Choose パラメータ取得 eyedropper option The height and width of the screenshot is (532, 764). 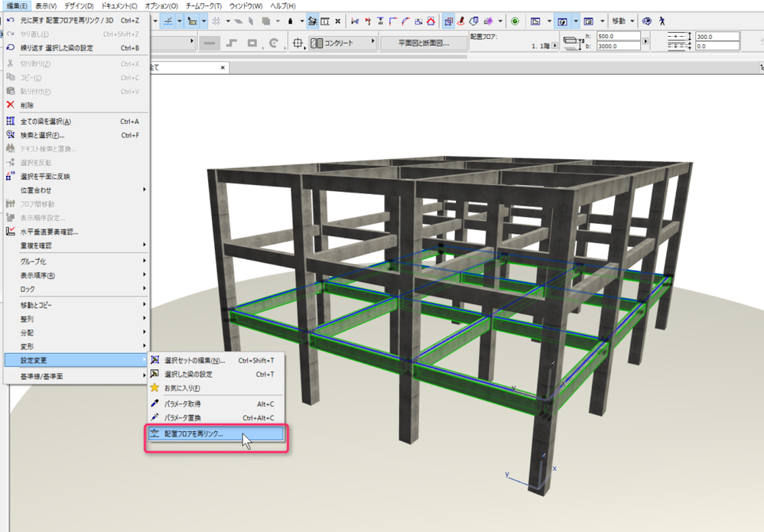(x=182, y=404)
